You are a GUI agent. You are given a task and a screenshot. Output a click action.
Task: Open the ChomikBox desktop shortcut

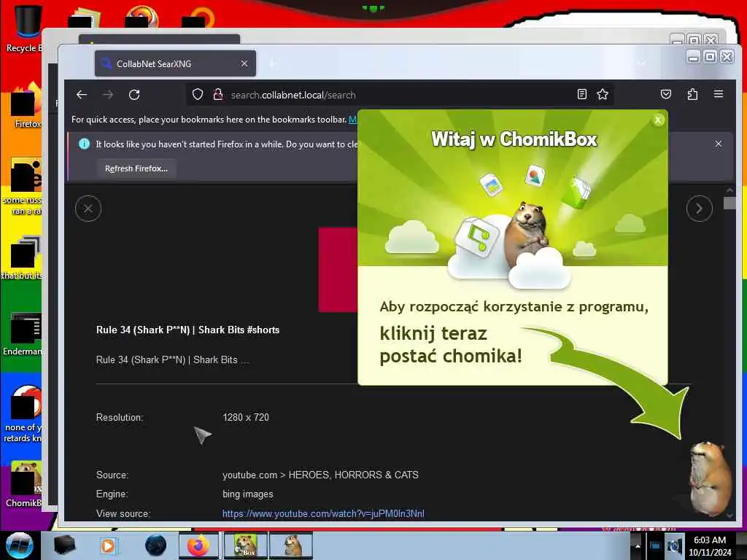[x=25, y=484]
